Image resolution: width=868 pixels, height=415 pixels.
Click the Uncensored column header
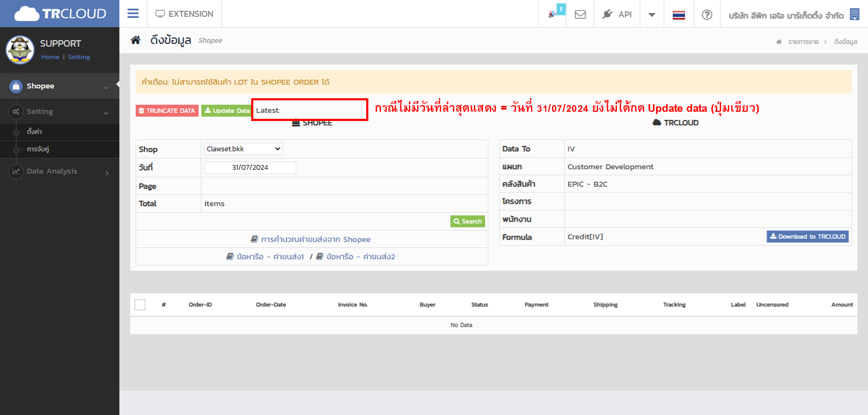point(772,305)
